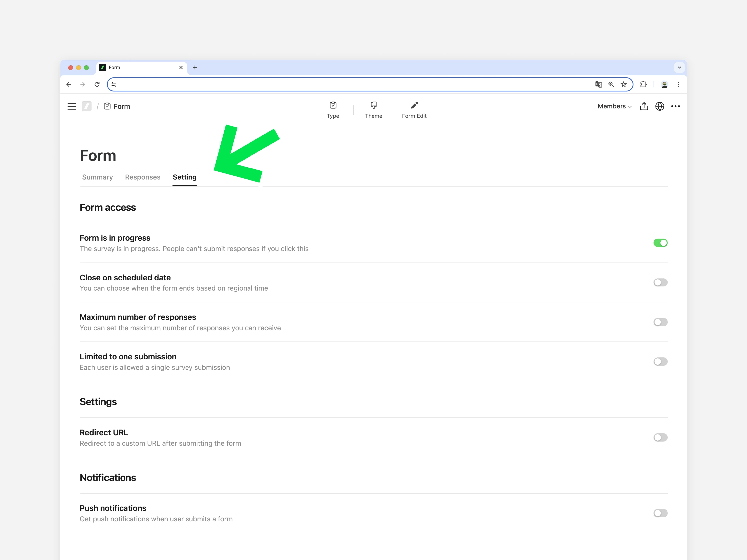Switch to the Summary tab

[x=97, y=177]
